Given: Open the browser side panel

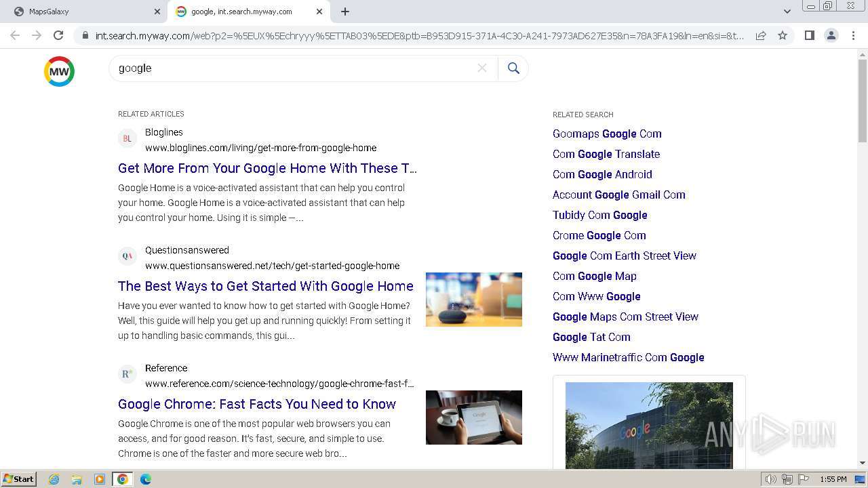Looking at the screenshot, I should point(809,35).
